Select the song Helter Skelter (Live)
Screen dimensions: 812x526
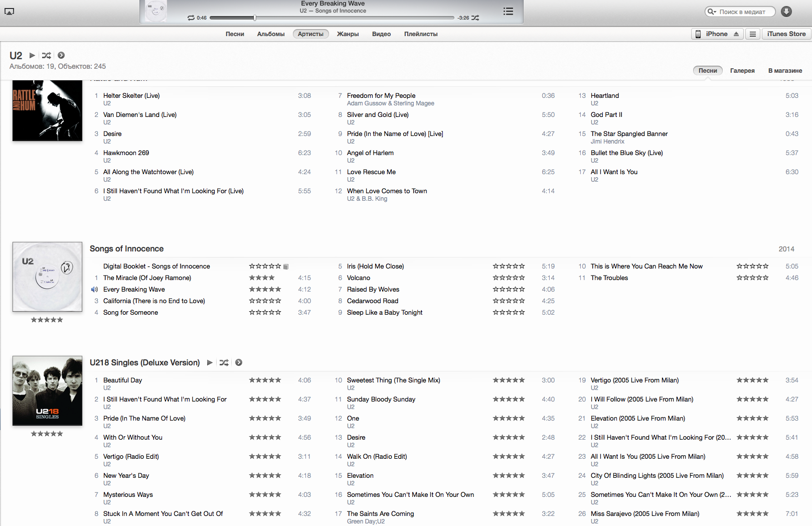pyautogui.click(x=131, y=95)
